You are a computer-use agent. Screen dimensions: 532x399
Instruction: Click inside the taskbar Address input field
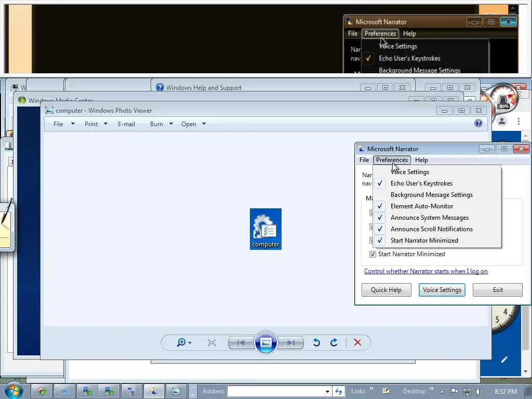click(x=275, y=391)
